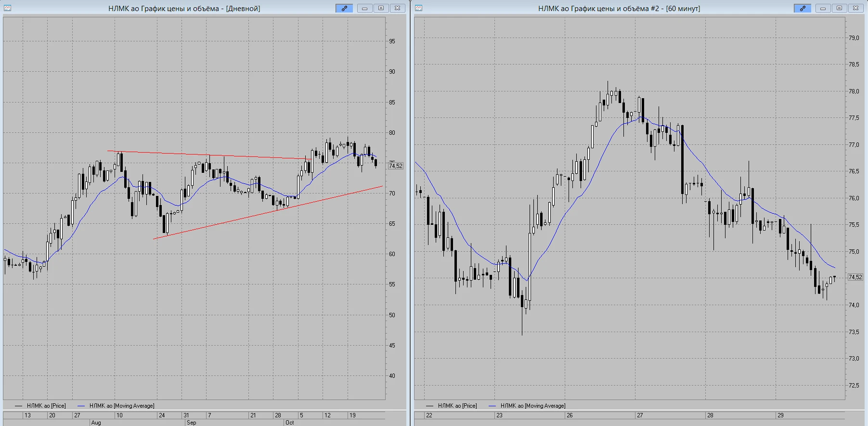Click the 74,52 current price tag on the 60-minute chart
The image size is (868, 426).
click(855, 277)
